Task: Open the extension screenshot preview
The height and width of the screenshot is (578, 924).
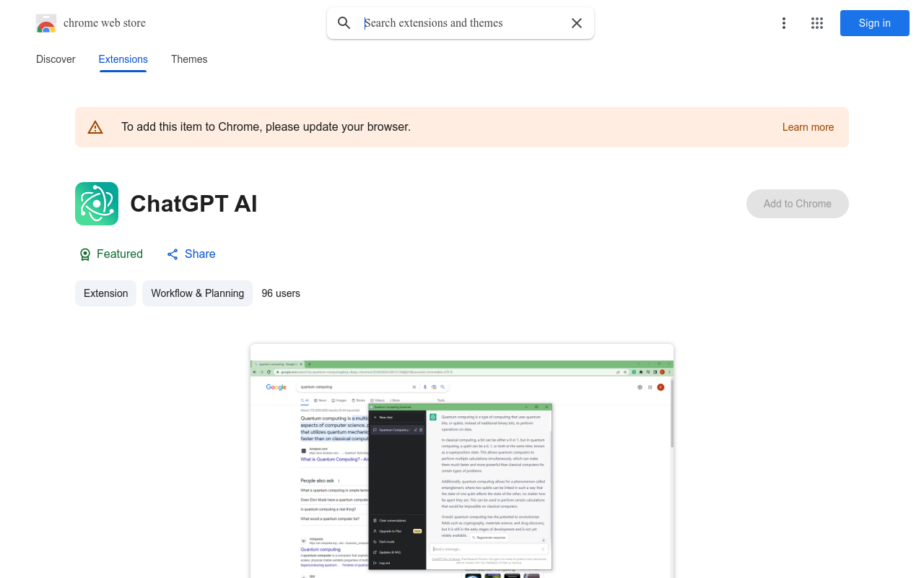Action: tap(462, 461)
